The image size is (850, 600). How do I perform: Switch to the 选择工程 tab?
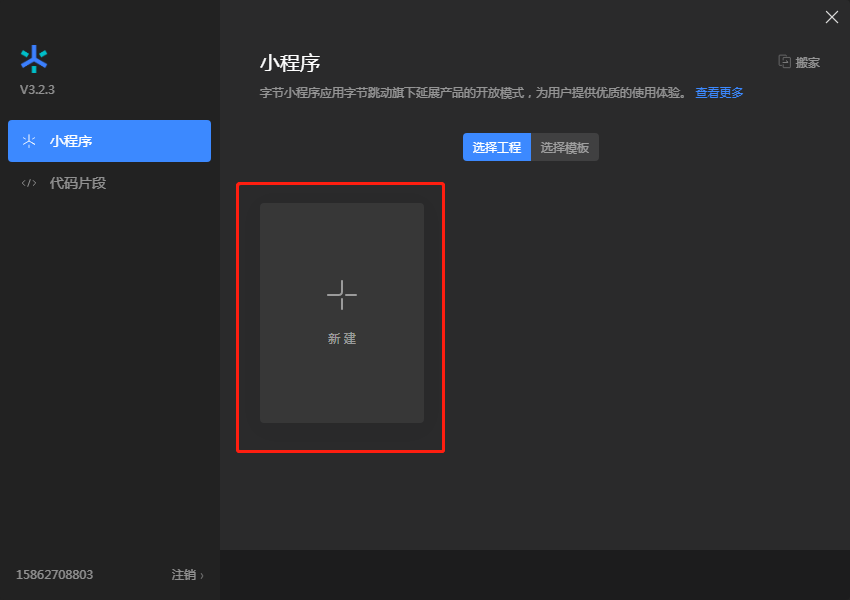(497, 147)
